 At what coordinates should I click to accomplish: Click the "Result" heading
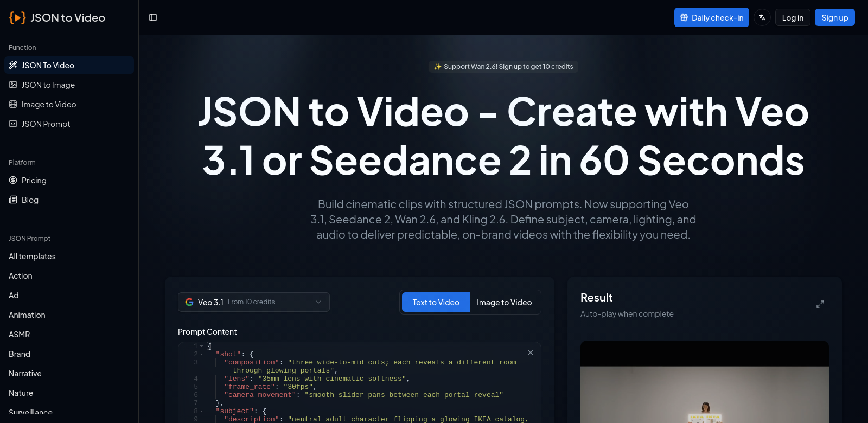pyautogui.click(x=596, y=298)
